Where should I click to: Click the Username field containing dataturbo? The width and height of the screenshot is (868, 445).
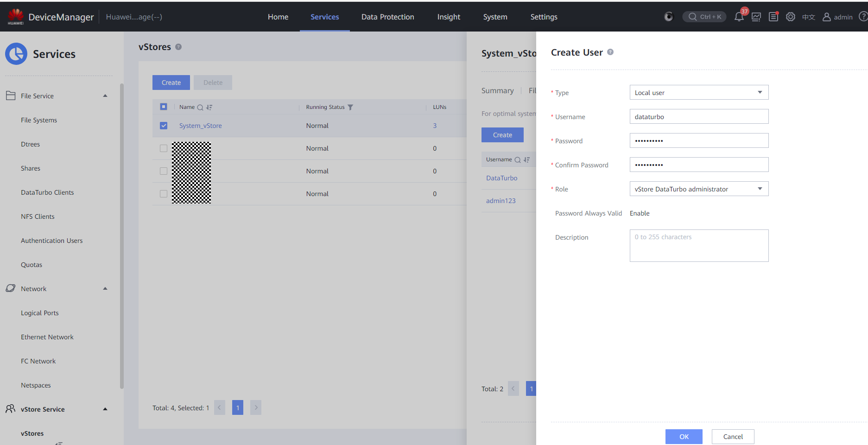coord(699,117)
